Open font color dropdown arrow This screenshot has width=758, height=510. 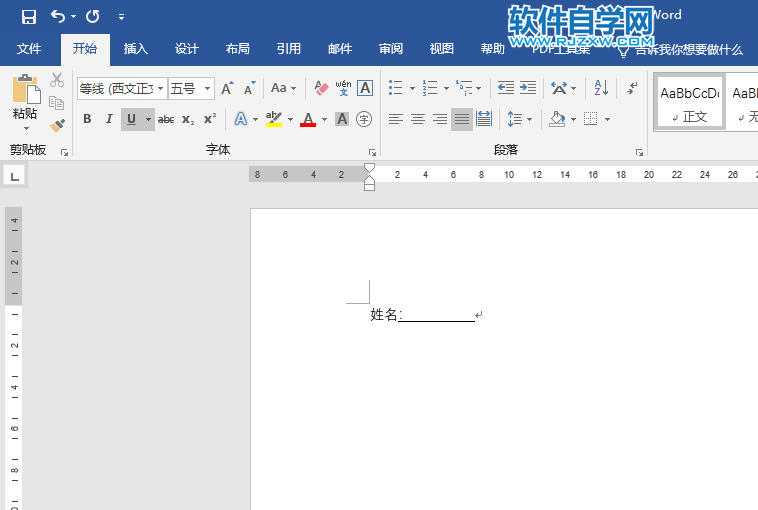[x=324, y=119]
